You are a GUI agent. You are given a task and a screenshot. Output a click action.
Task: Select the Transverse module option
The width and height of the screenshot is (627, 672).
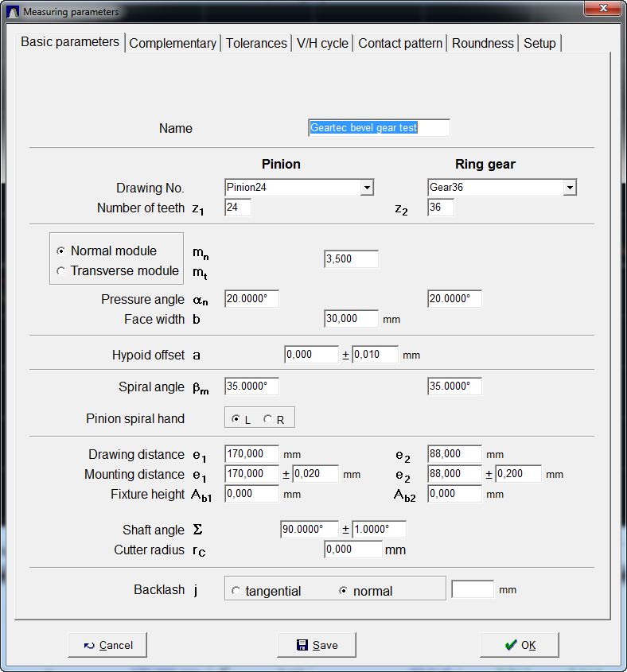[61, 271]
